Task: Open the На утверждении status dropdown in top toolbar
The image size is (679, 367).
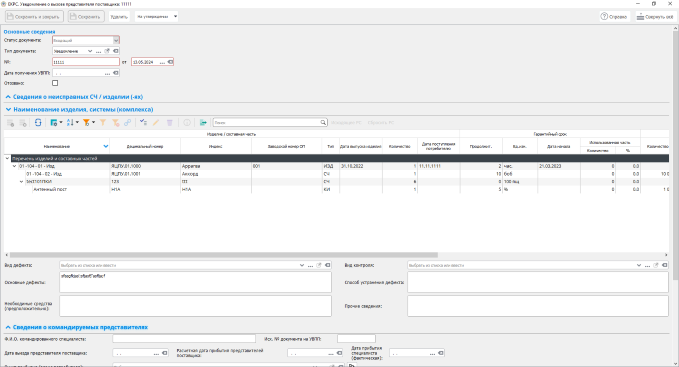Action: (175, 16)
